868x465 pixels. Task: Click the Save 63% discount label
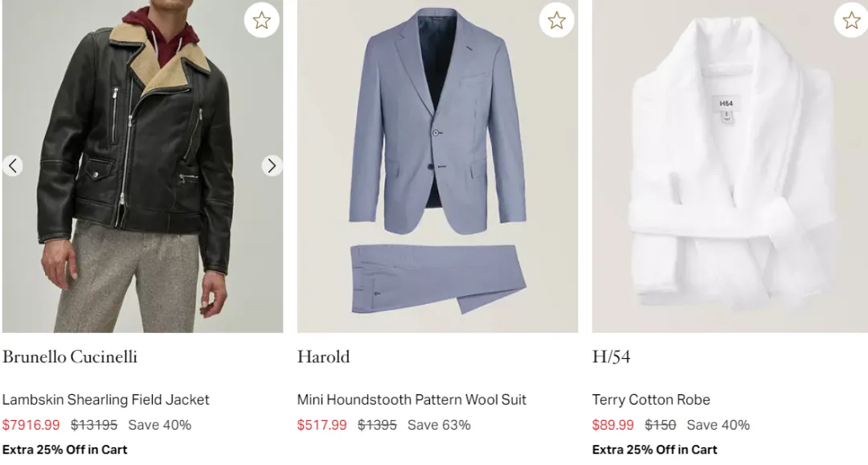(439, 425)
